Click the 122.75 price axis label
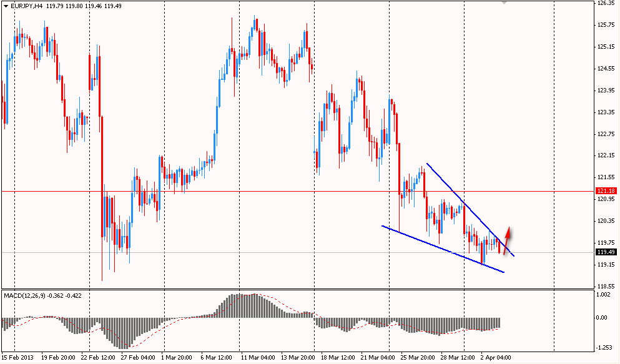This screenshot has width=620, height=364. tap(606, 134)
